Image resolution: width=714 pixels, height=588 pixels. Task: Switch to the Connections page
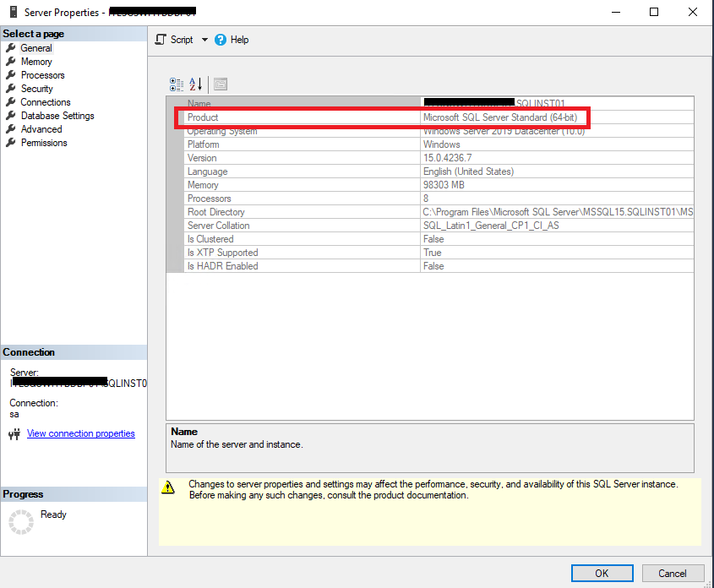click(46, 102)
